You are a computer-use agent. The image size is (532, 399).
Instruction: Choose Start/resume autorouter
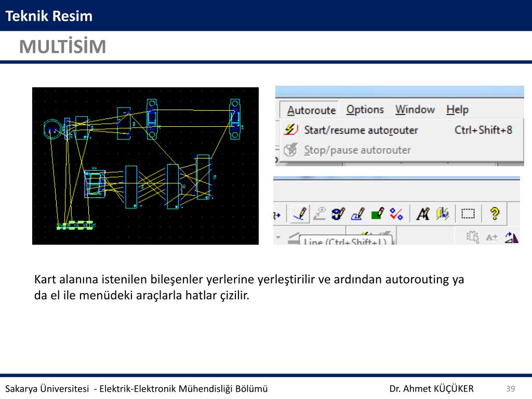click(x=400, y=130)
